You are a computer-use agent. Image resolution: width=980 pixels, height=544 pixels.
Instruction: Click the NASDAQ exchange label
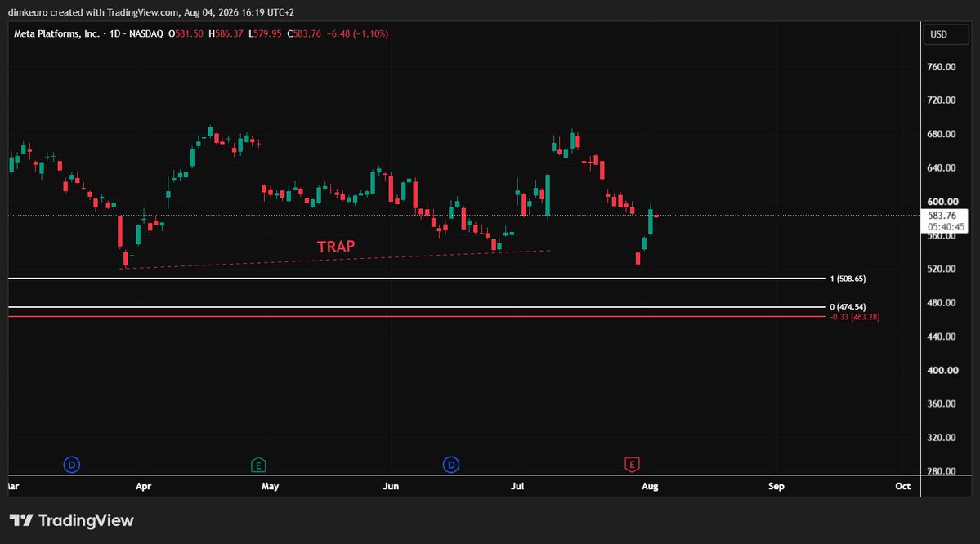tap(145, 33)
